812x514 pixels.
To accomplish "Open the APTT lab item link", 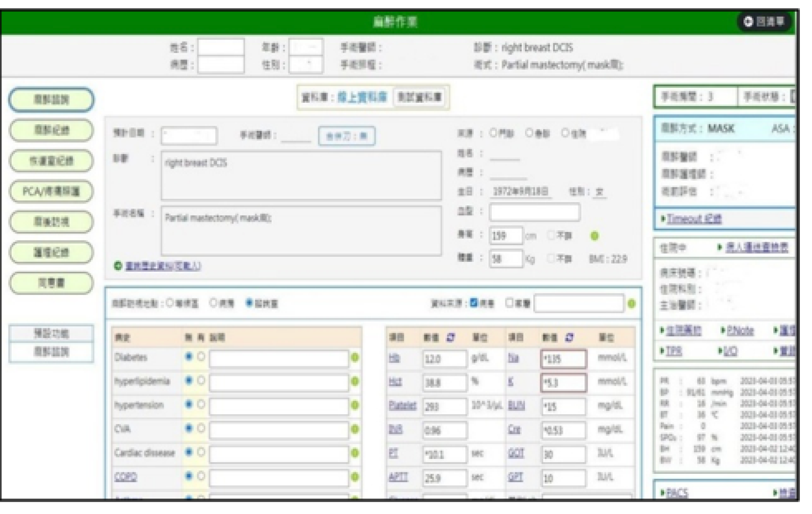I will (x=398, y=477).
